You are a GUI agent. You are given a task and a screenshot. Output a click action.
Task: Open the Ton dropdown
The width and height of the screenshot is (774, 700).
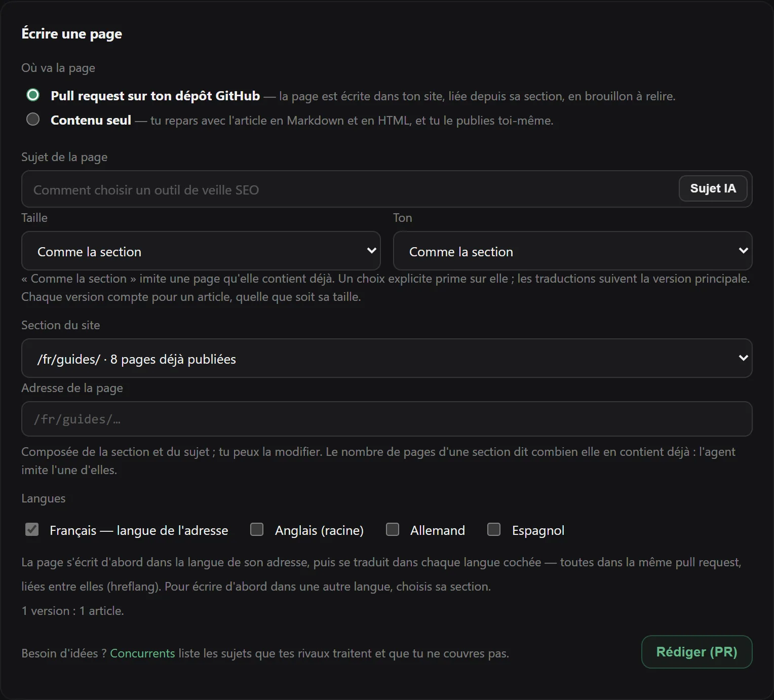pyautogui.click(x=572, y=251)
